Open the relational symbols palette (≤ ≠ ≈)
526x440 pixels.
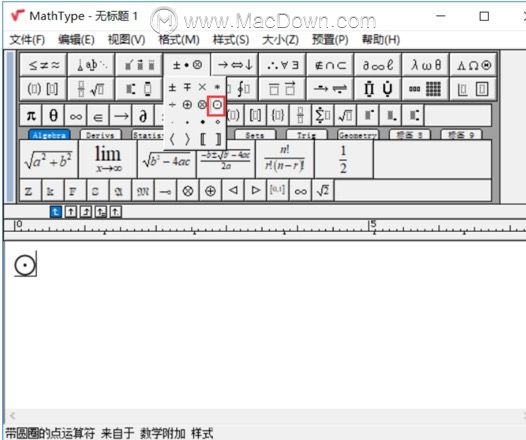coord(44,65)
